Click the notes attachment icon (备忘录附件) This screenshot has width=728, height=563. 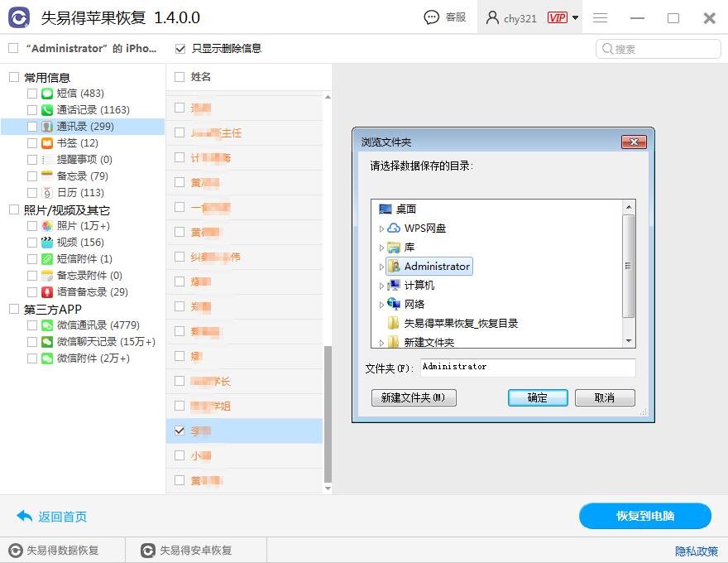[x=47, y=276]
